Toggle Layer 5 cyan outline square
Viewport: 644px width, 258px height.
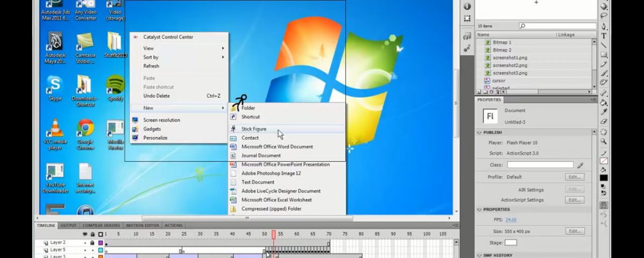click(x=100, y=250)
